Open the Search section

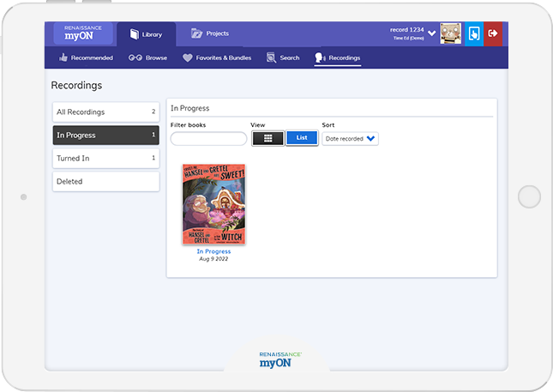(283, 57)
